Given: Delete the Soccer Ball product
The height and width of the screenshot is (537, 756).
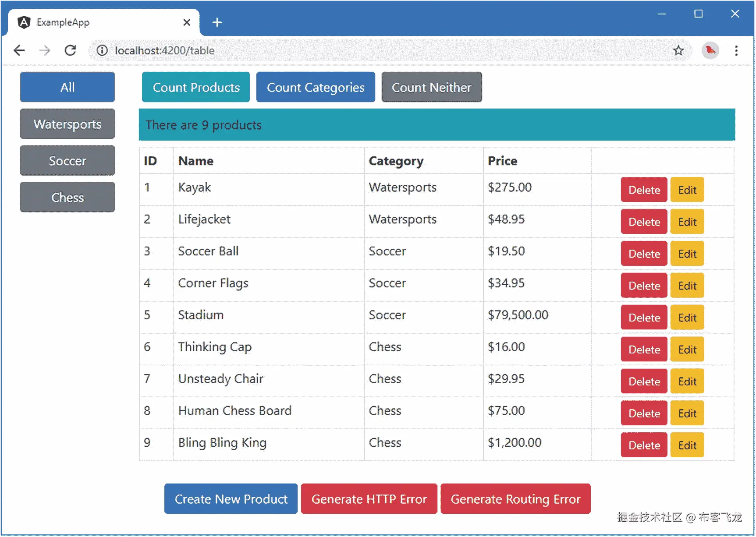Looking at the screenshot, I should (644, 254).
